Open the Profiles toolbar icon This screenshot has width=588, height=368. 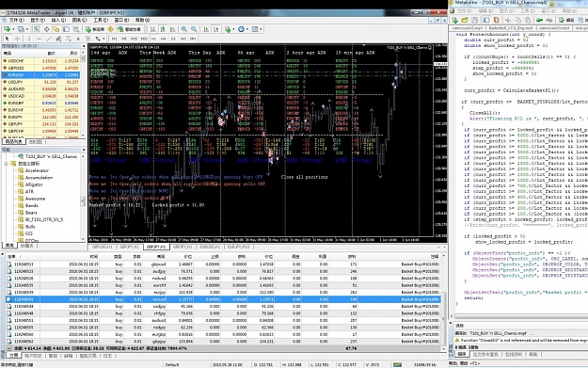coord(21,29)
